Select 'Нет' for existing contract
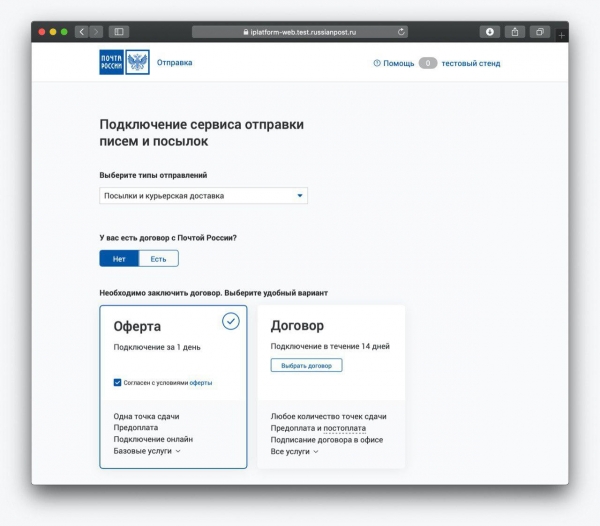 point(119,259)
